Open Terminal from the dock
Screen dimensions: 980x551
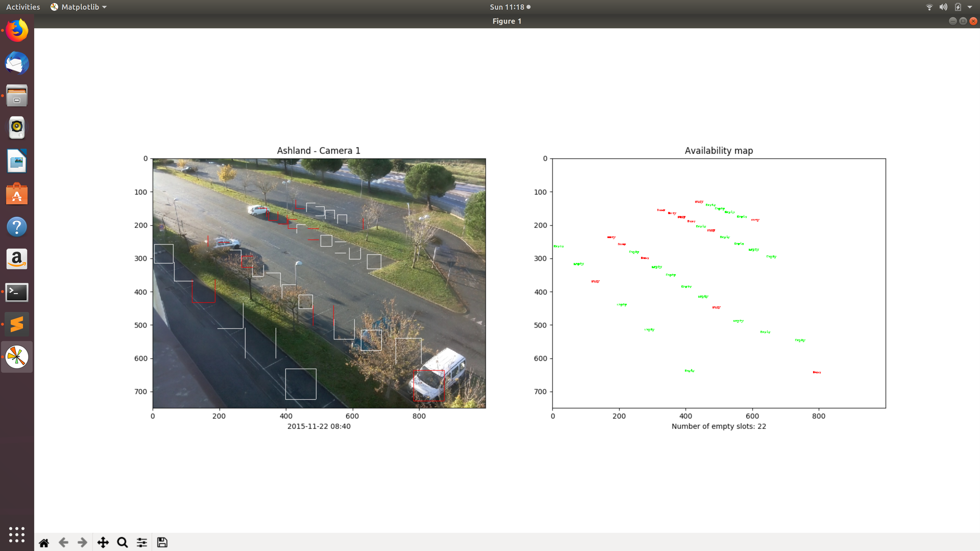(17, 292)
